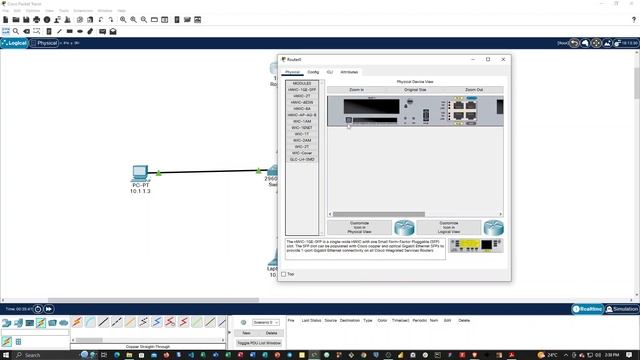The width and height of the screenshot is (640, 360).
Task: Click the Power Cycle Devices round button
Action: [38, 309]
